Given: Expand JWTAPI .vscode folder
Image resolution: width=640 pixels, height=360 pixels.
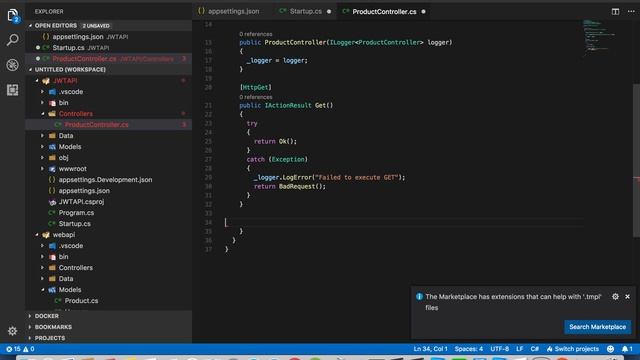Looking at the screenshot, I should pyautogui.click(x=42, y=91).
